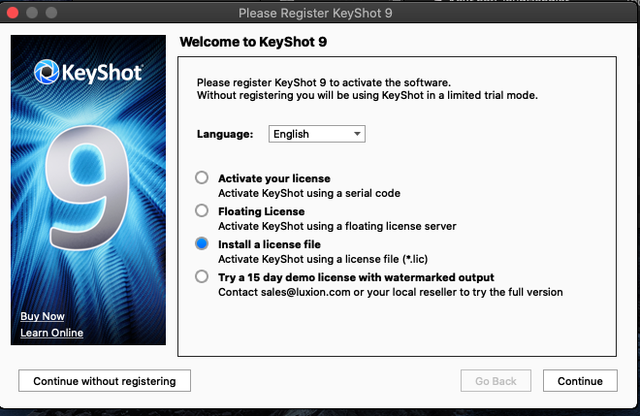
Task: Select the Install a license file option
Action: (x=202, y=244)
